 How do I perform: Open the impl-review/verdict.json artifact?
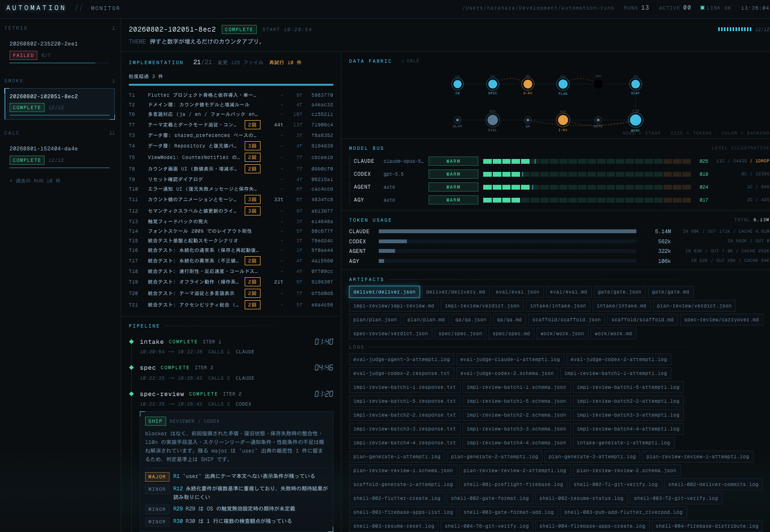coord(482,306)
